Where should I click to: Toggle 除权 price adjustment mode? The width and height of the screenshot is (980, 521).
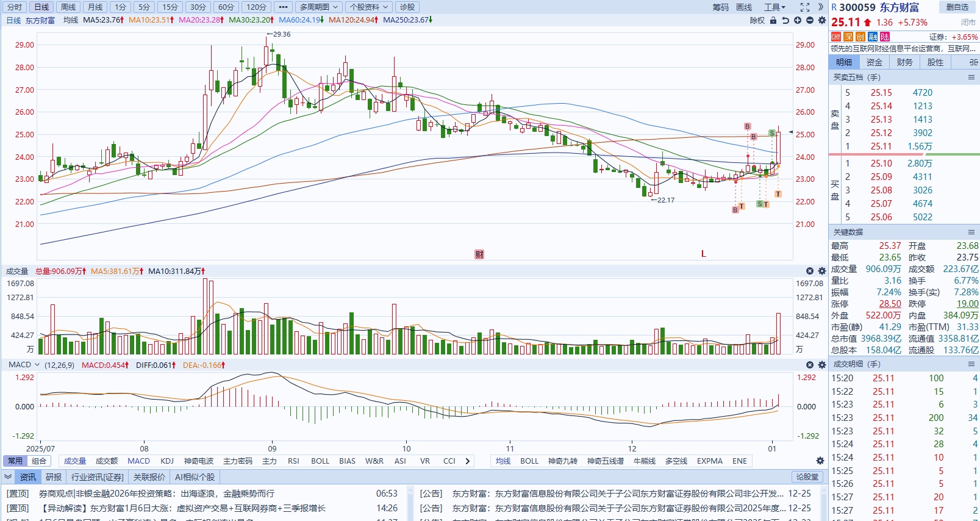click(757, 20)
